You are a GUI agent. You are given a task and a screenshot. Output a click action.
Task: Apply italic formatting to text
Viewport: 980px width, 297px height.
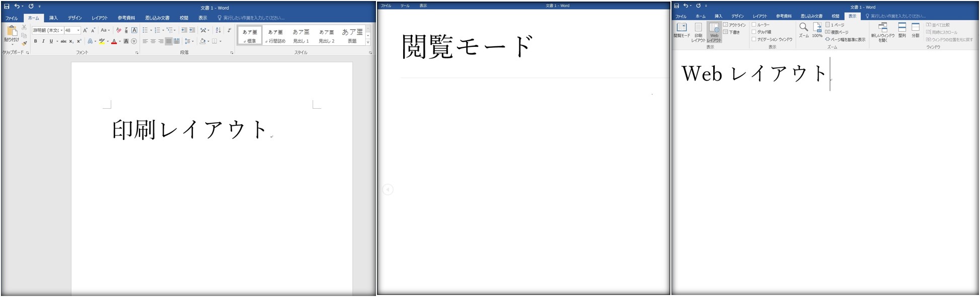click(x=43, y=41)
